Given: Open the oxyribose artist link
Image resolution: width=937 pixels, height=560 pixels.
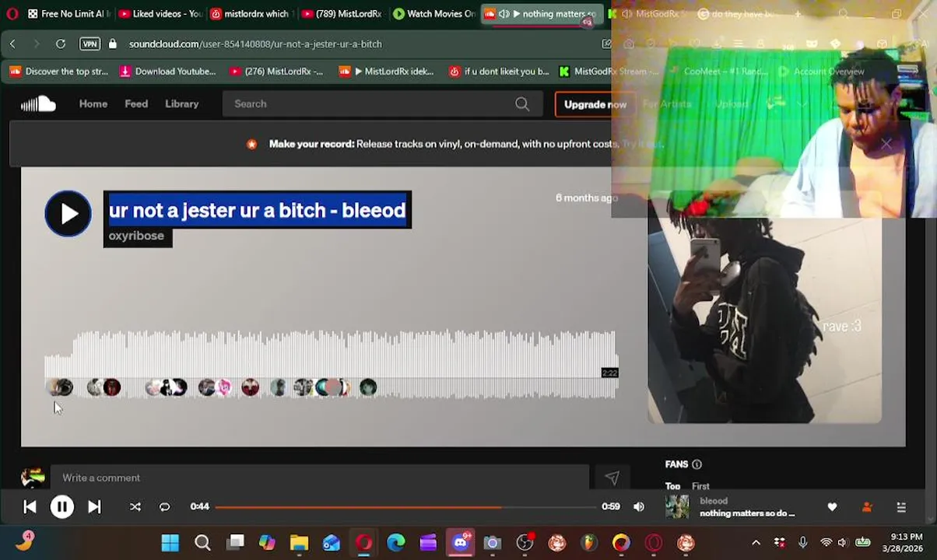Looking at the screenshot, I should tap(136, 236).
